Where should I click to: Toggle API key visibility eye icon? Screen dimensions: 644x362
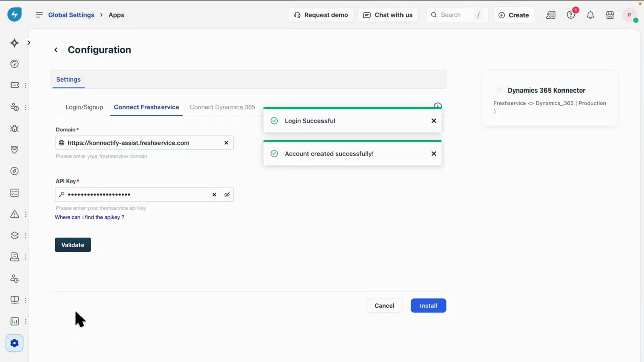tap(227, 194)
